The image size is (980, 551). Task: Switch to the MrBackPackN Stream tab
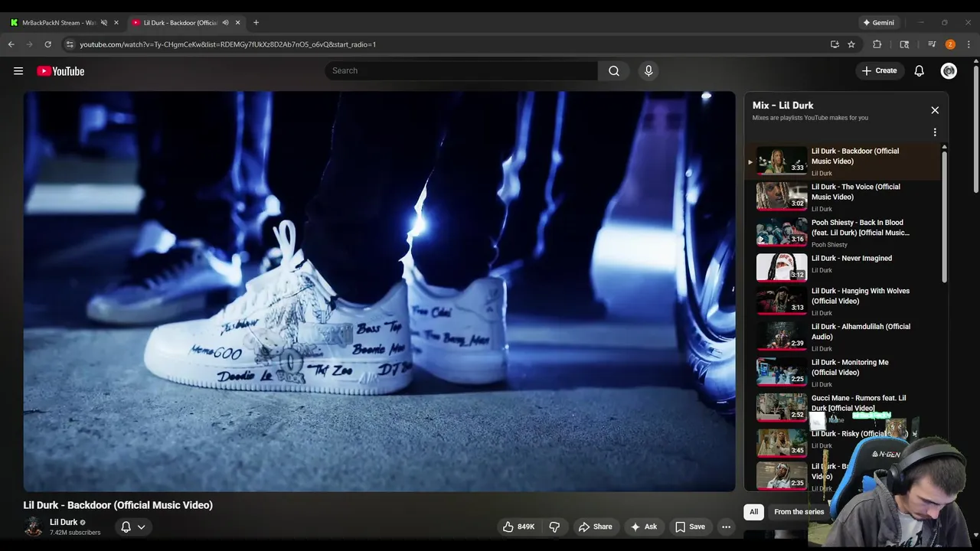(58, 22)
